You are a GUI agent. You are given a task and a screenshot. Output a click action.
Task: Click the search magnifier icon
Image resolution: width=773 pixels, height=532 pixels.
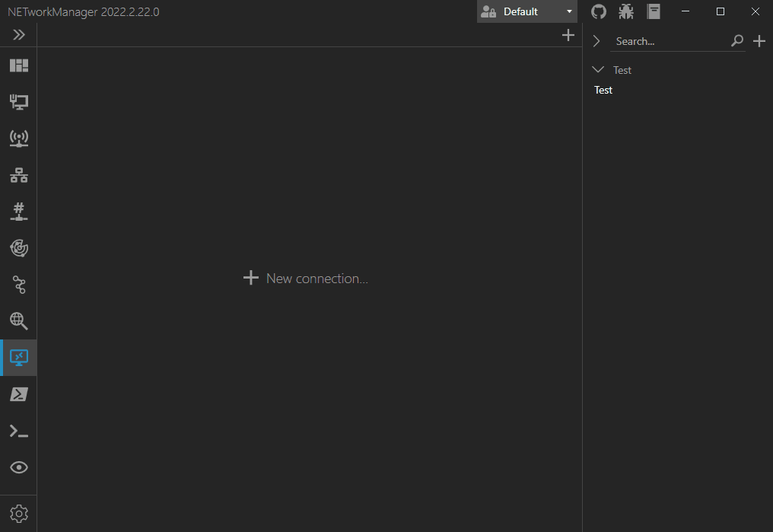(737, 41)
